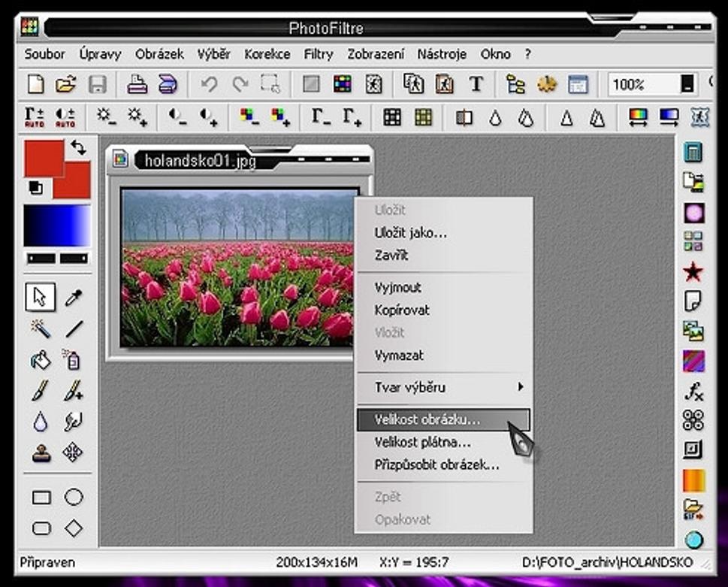The width and height of the screenshot is (728, 587).
Task: Choose Uložit jako... in context menu
Action: point(445,233)
